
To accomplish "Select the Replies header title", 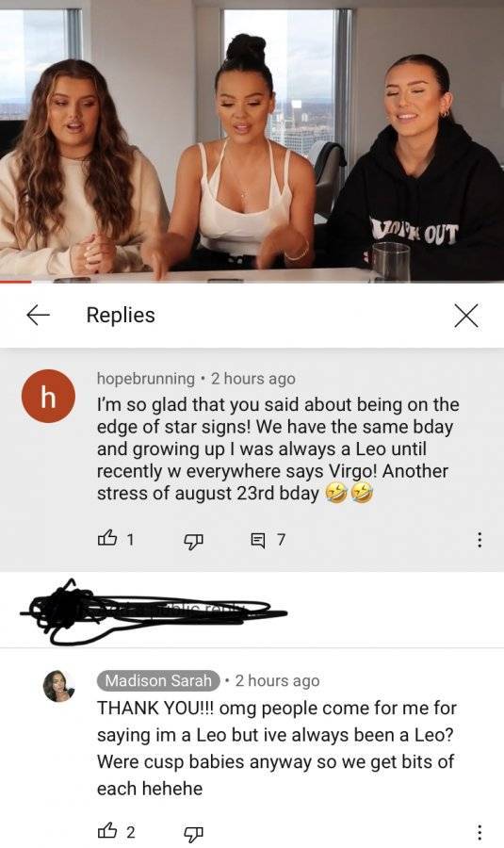I will pyautogui.click(x=121, y=315).
